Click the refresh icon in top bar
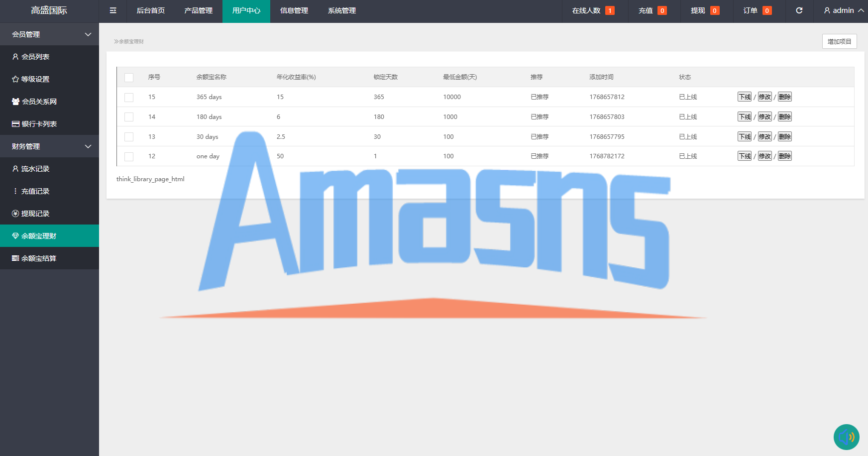The height and width of the screenshot is (456, 868). tap(799, 10)
